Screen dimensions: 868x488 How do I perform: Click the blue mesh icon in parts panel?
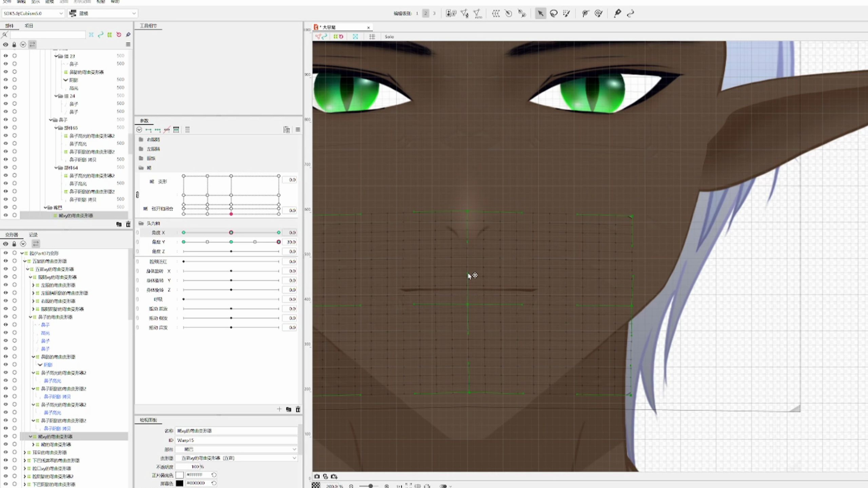tap(91, 35)
